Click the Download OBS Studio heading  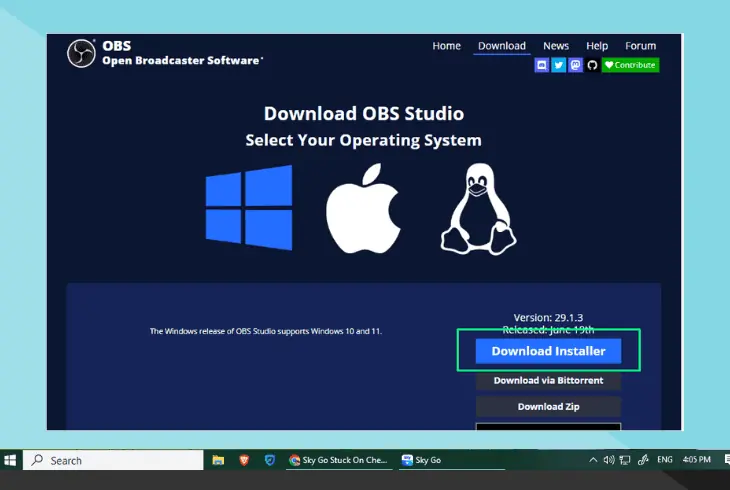(364, 114)
